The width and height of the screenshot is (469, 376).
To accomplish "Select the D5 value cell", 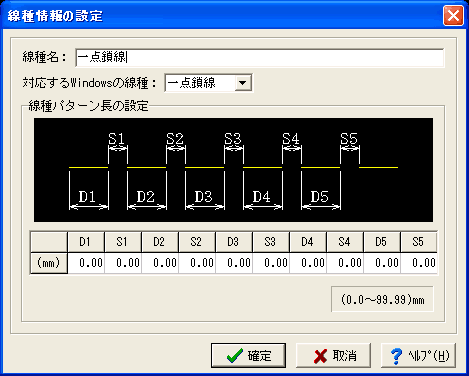I will coord(382,263).
